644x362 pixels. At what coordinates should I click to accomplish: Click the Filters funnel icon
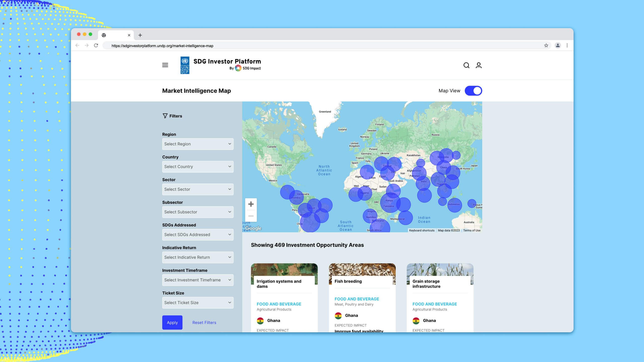pos(165,116)
